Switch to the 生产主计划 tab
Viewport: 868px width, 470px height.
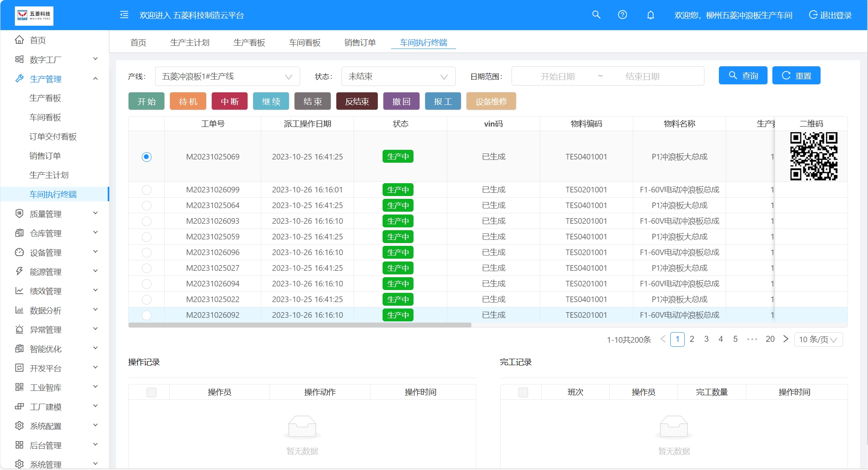click(190, 43)
